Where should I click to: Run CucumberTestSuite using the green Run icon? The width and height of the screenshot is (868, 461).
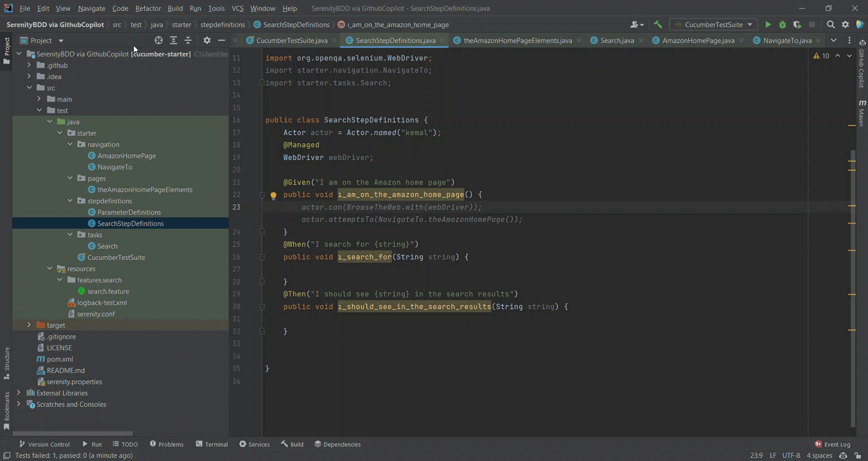768,24
